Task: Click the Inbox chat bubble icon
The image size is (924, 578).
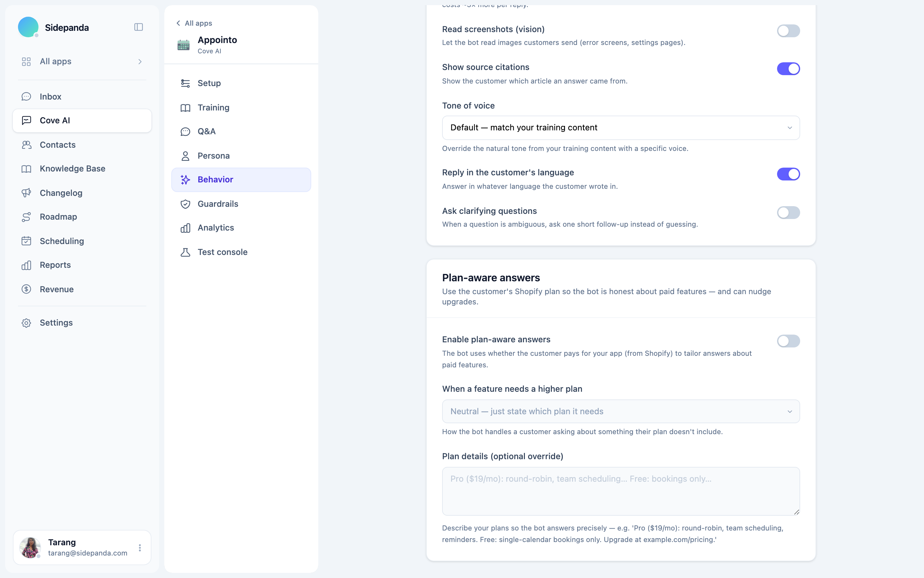Action: pyautogui.click(x=26, y=97)
